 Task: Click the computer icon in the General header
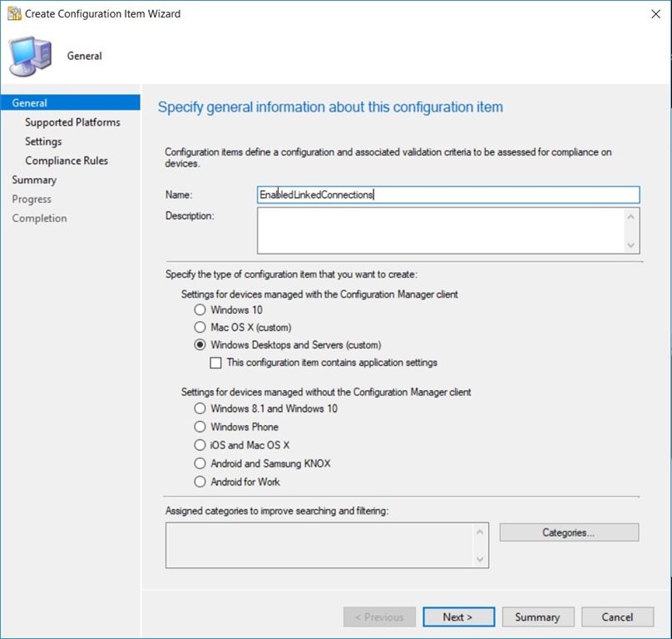[30, 57]
